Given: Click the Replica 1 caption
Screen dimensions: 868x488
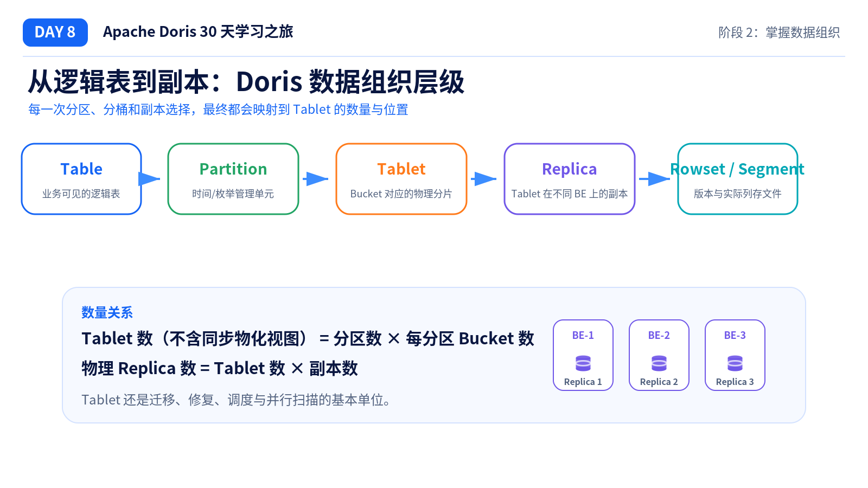Looking at the screenshot, I should click(583, 382).
